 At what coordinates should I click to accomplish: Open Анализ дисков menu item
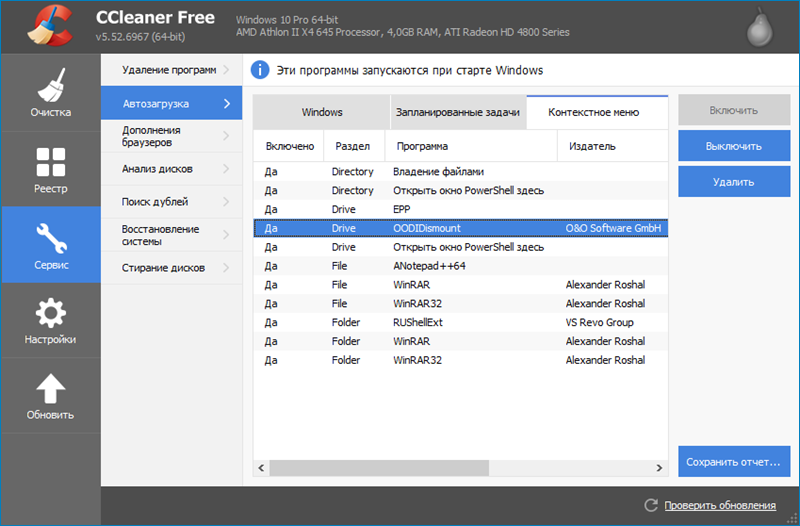coord(171,169)
